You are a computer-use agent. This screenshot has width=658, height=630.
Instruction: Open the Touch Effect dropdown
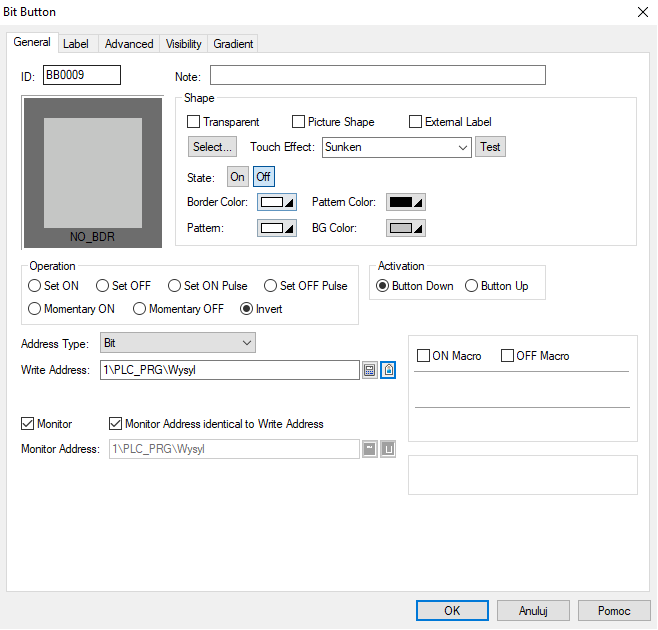tap(397, 147)
